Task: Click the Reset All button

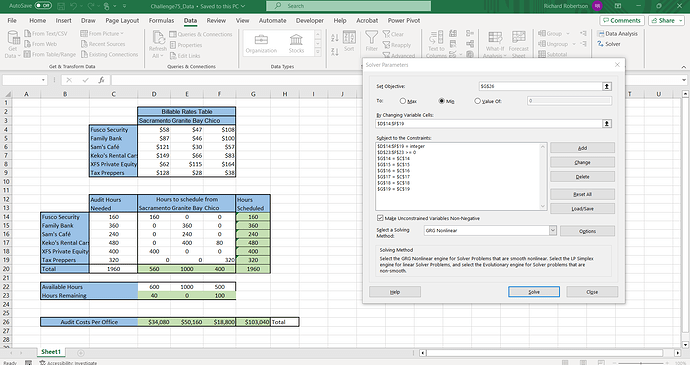Action: (582, 194)
